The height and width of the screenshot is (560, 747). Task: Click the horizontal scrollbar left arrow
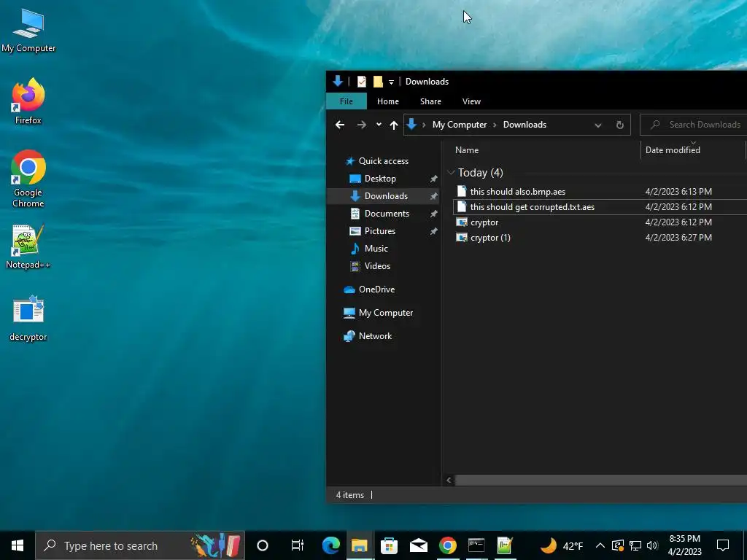pos(449,481)
